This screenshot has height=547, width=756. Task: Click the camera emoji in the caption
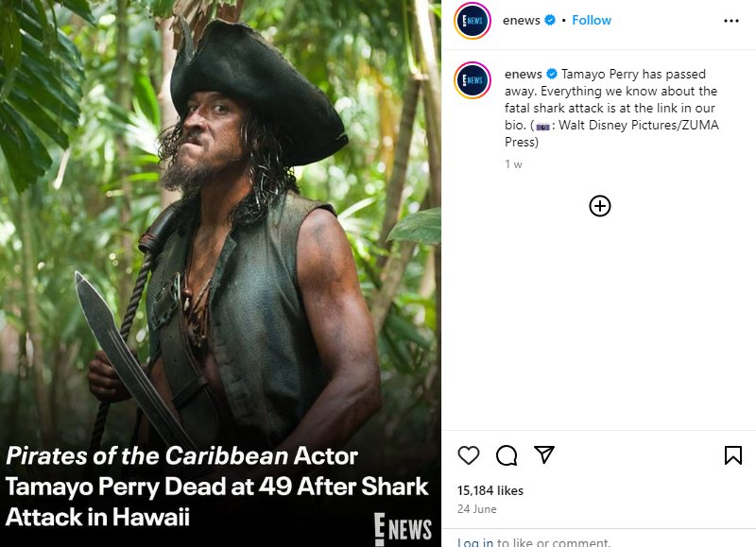[x=542, y=126]
